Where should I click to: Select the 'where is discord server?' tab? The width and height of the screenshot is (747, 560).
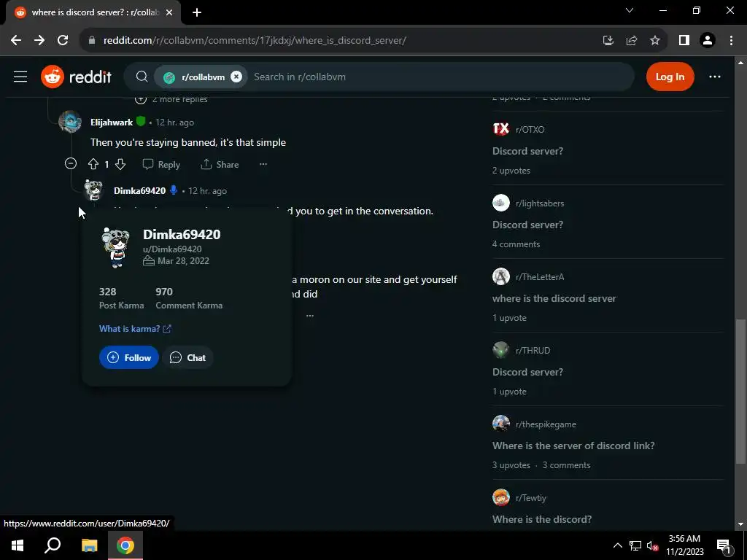pyautogui.click(x=93, y=12)
